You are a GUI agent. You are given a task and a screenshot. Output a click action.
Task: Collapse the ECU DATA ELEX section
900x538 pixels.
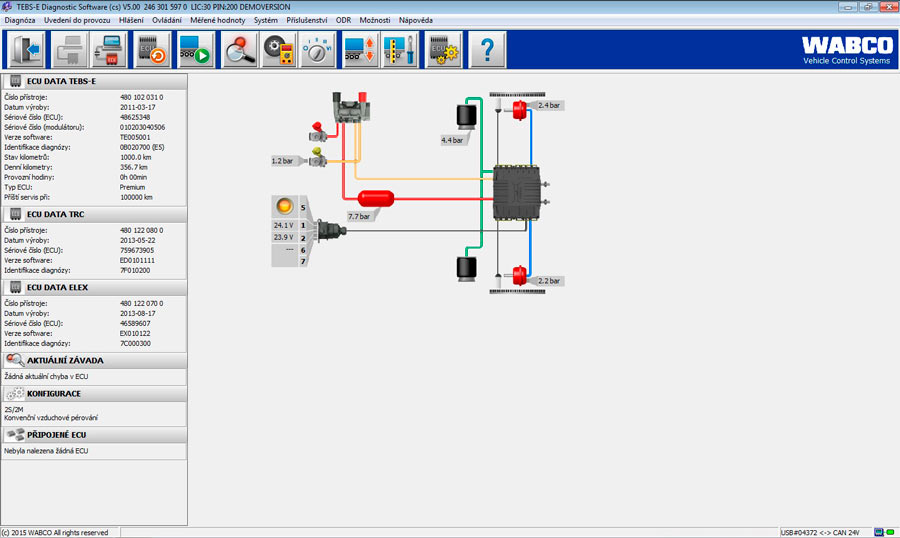pos(95,287)
